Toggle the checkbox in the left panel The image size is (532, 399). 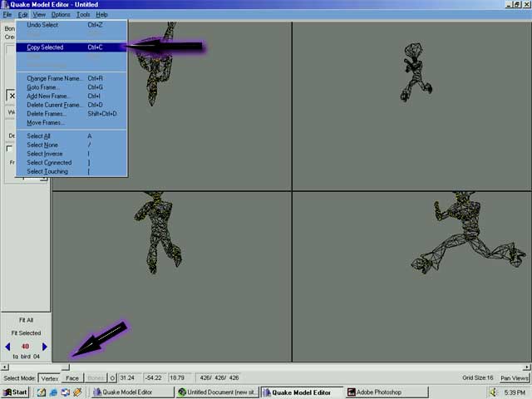coord(9,149)
